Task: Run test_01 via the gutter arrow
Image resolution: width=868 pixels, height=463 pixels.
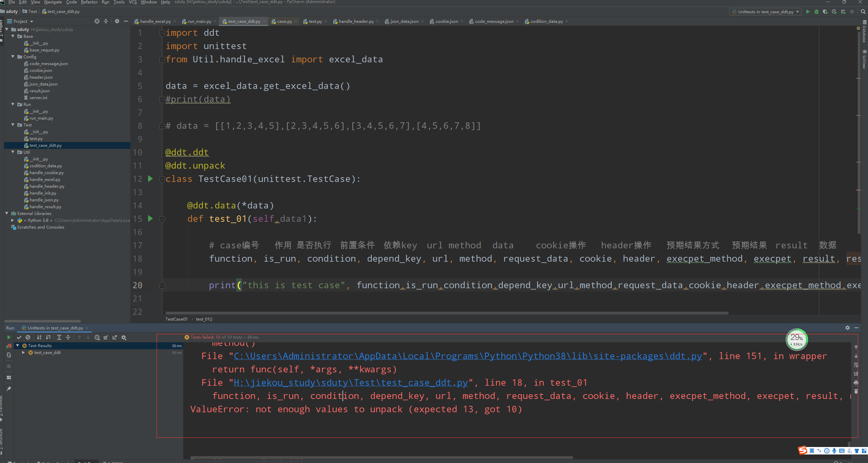Action: (150, 218)
